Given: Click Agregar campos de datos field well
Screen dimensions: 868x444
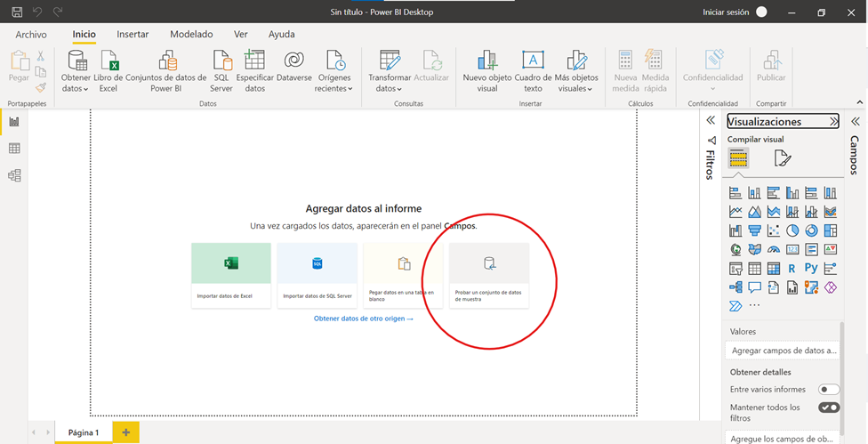Looking at the screenshot, I should tap(782, 351).
